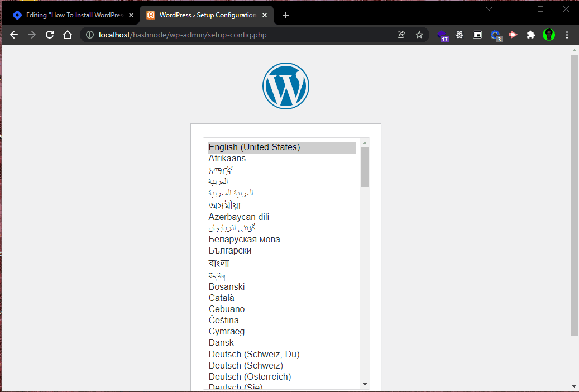Bookmark this page with the star icon
This screenshot has height=392, width=579.
[419, 35]
